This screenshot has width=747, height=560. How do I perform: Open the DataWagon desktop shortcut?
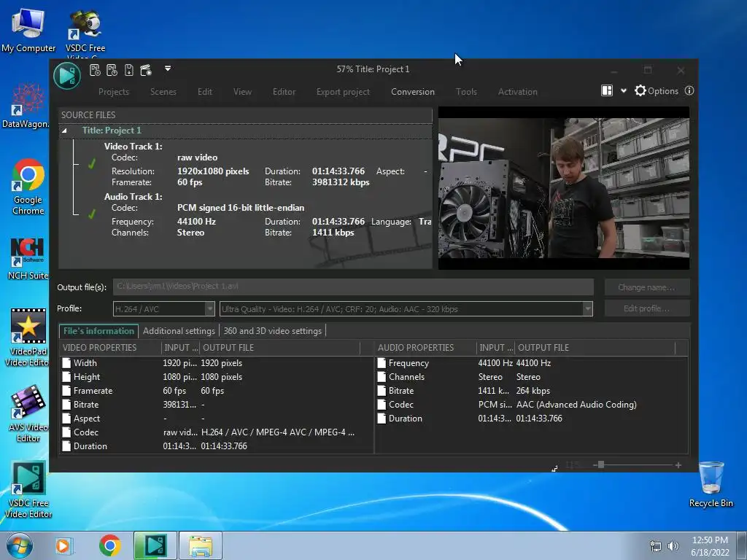coord(27,106)
